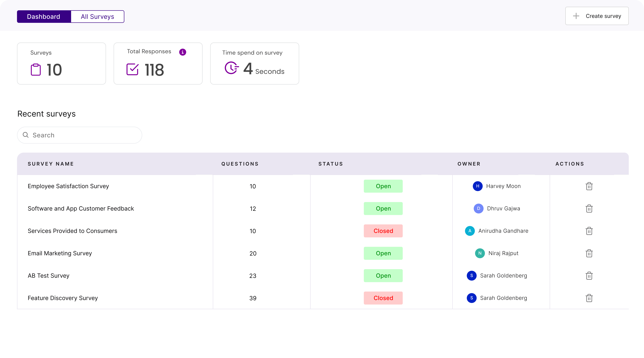Click owner name Dhruv Gajwa
644x358 pixels.
503,208
